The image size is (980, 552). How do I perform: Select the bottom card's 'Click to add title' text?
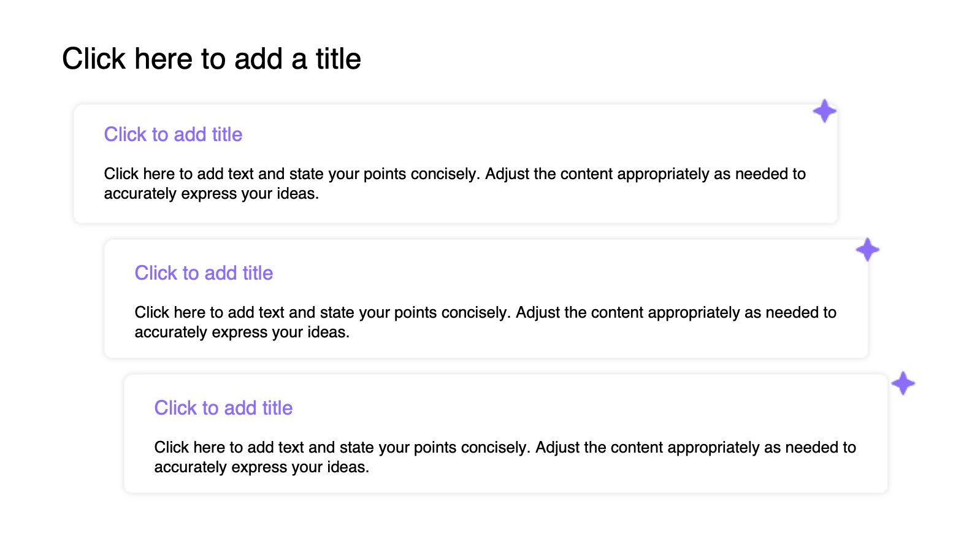223,408
